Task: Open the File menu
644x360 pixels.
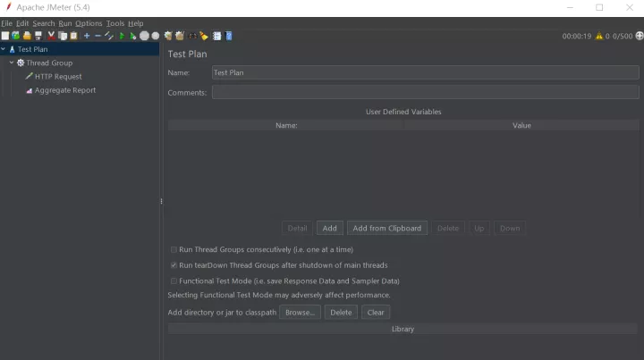Action: [x=6, y=23]
